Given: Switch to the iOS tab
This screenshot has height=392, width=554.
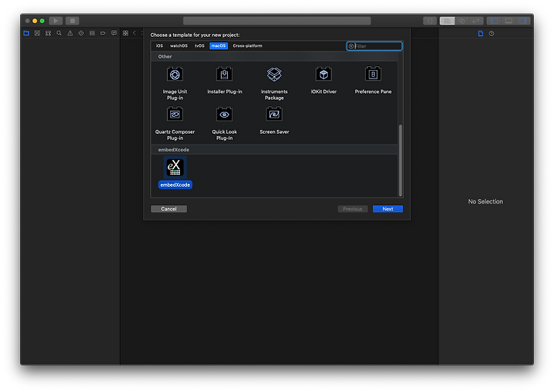Looking at the screenshot, I should click(x=159, y=46).
